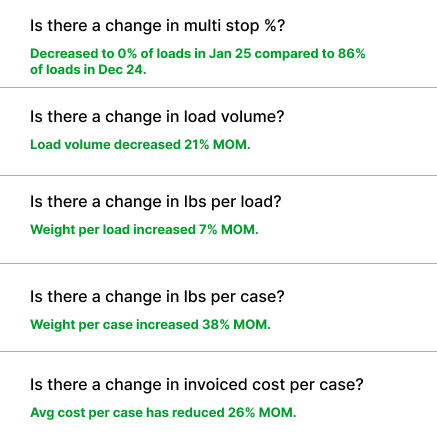Click the 7% value in the weight per load answer
The height and width of the screenshot is (437, 437).
coord(208,230)
